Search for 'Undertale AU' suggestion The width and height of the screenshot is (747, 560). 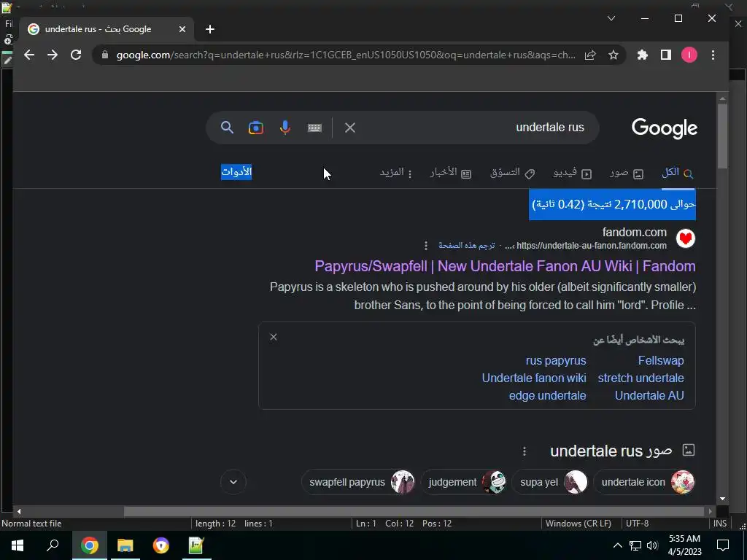click(649, 396)
